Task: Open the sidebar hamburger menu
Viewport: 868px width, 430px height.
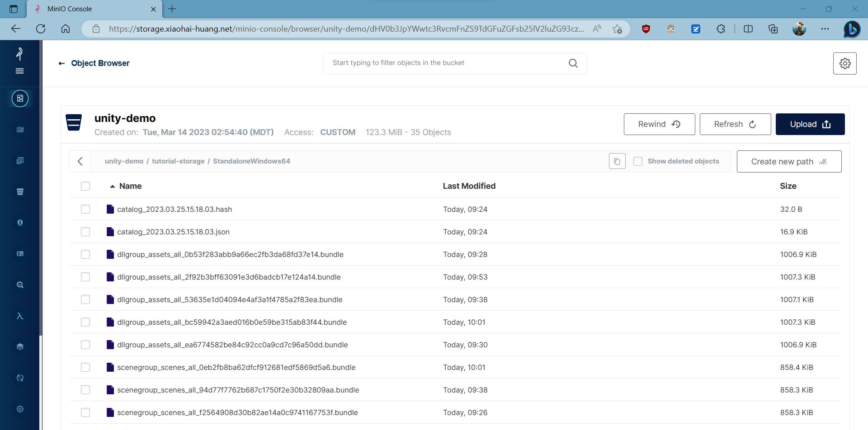Action: 19,71
